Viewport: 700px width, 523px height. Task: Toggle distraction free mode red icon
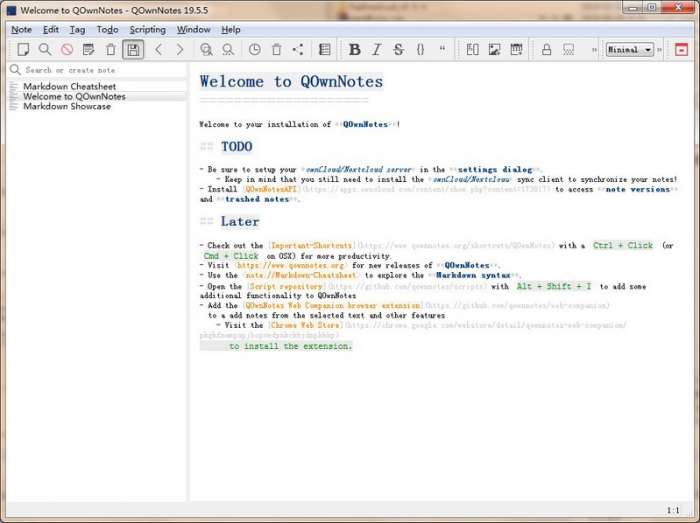coord(681,49)
